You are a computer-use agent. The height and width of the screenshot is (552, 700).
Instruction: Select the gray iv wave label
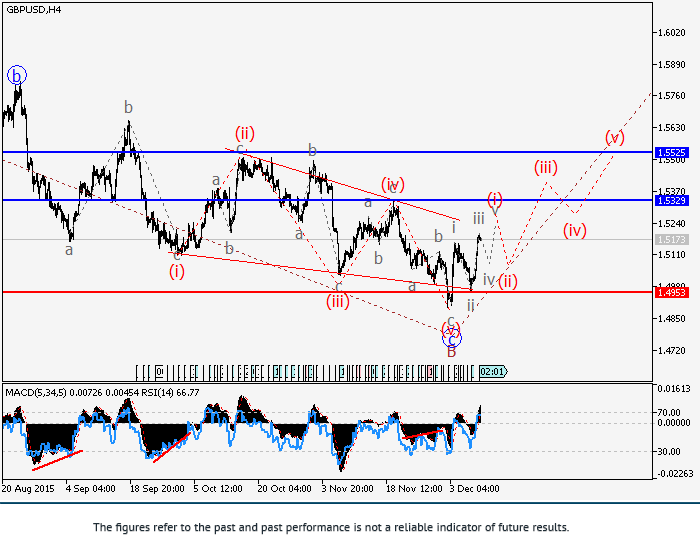pyautogui.click(x=489, y=280)
